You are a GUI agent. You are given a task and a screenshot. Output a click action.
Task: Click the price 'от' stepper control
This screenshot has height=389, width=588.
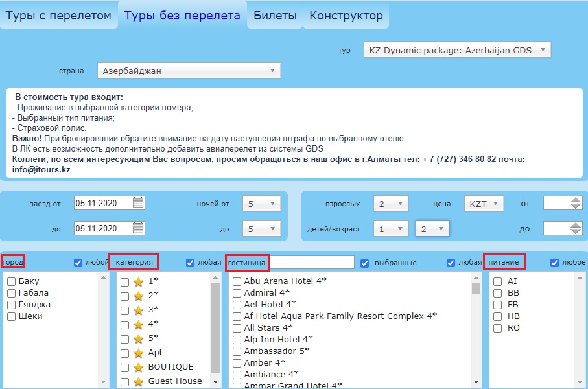575,204
